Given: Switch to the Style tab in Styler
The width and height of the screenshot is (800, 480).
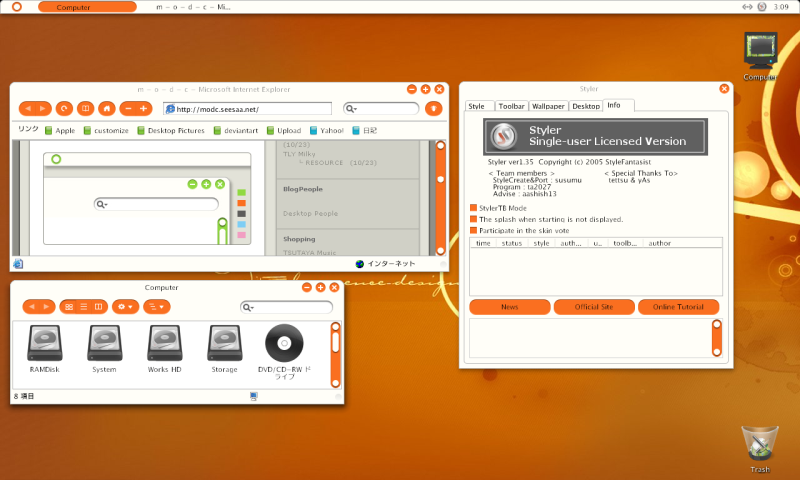Looking at the screenshot, I should [x=477, y=106].
